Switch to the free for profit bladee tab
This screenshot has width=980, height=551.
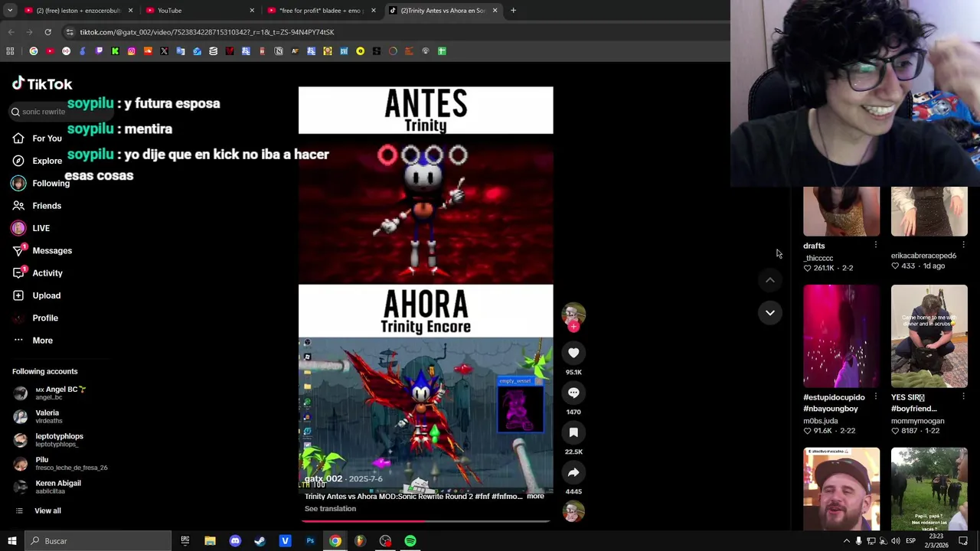click(320, 11)
